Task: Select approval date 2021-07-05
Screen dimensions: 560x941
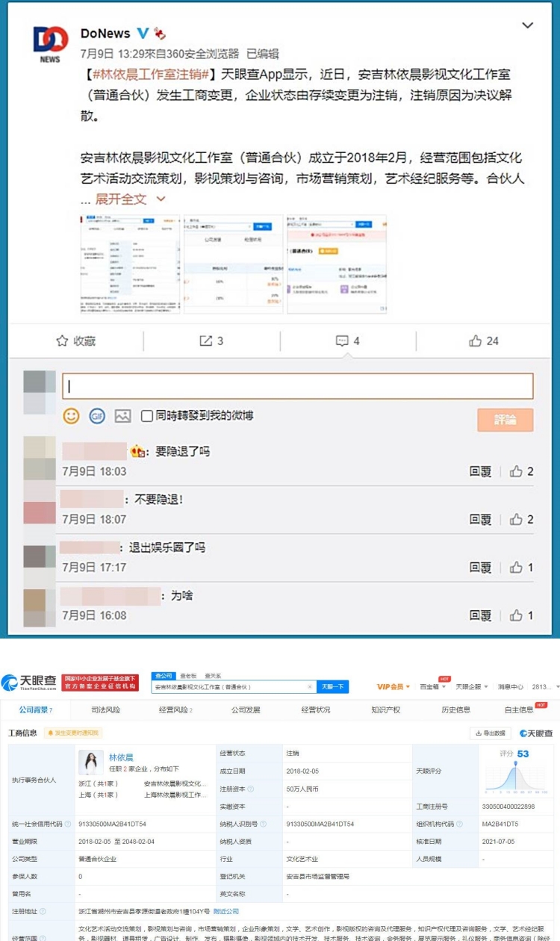Action: pos(498,841)
